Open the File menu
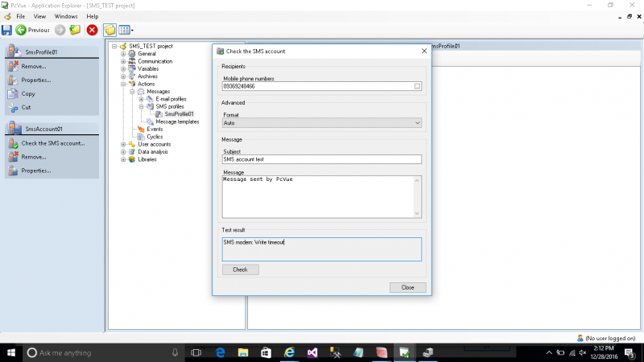 pyautogui.click(x=21, y=16)
